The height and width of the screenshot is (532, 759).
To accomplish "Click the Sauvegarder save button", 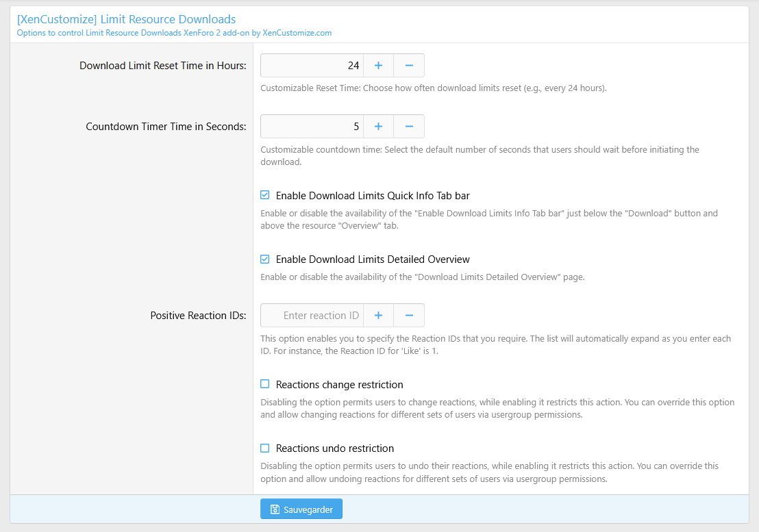I will 301,509.
